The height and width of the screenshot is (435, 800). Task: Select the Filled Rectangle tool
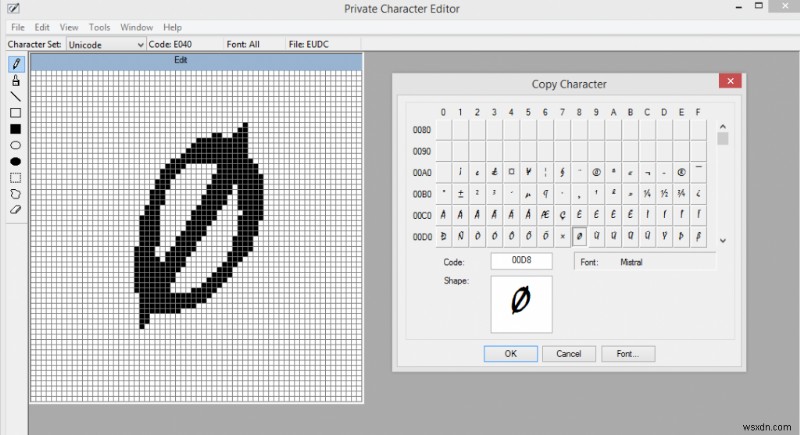[x=16, y=129]
